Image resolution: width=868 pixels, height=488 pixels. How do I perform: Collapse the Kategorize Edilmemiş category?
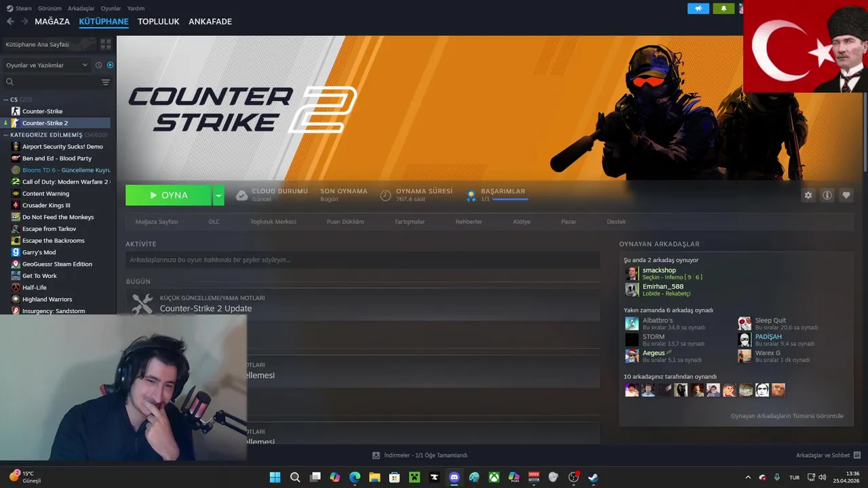coord(6,135)
